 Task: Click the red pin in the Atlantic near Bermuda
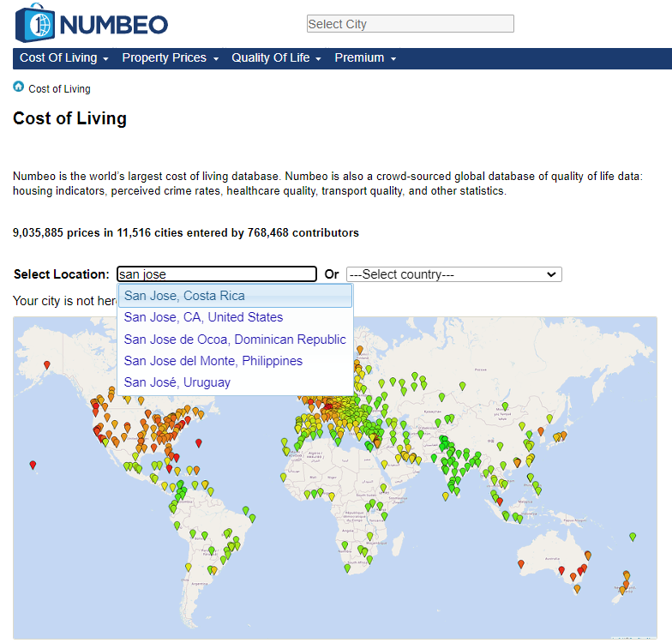tap(199, 442)
